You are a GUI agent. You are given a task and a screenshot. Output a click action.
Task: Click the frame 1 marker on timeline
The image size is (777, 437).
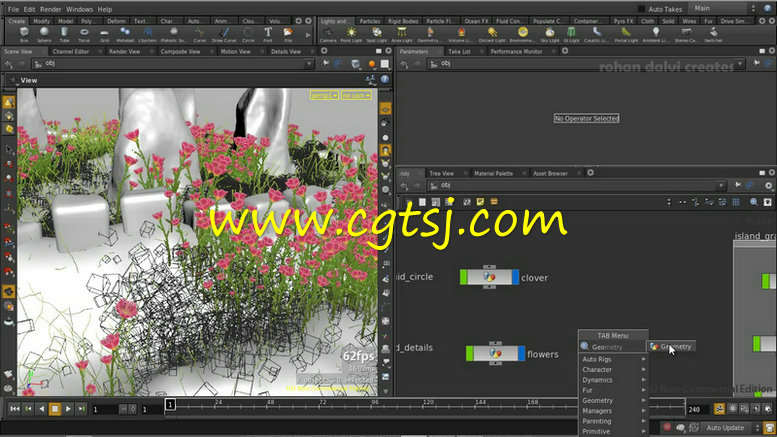(170, 405)
